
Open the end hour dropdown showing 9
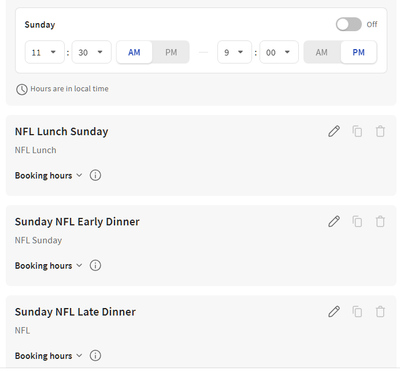(x=234, y=52)
